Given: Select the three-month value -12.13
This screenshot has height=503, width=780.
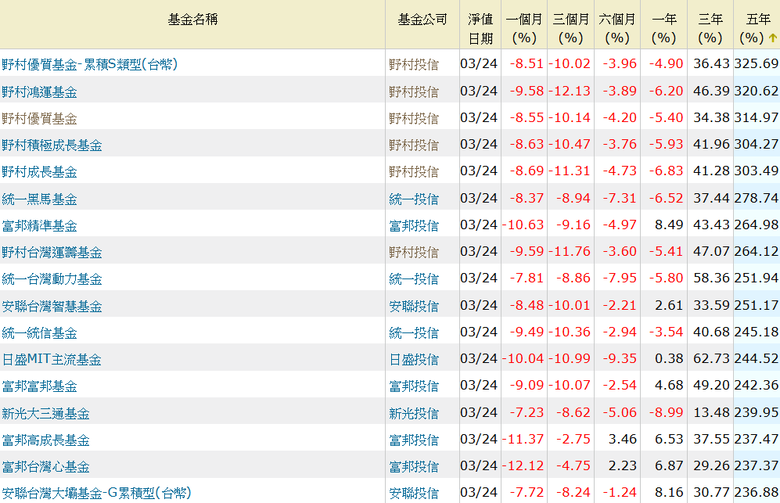Looking at the screenshot, I should [x=570, y=91].
